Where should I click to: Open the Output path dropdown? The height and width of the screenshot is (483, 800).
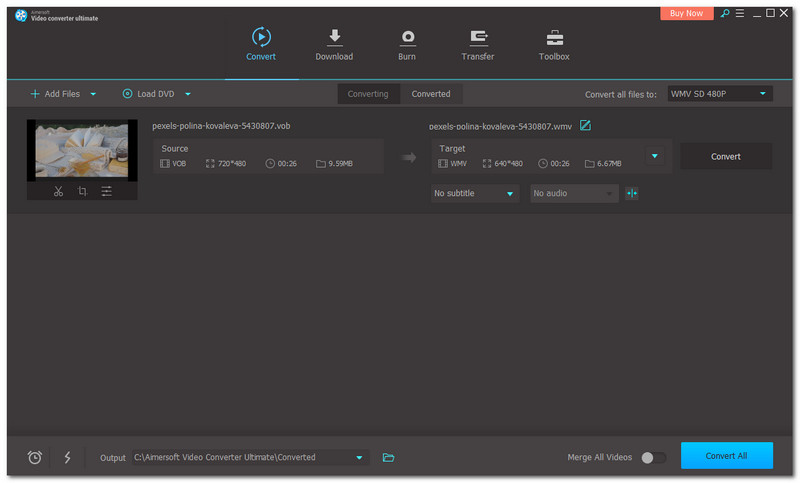tap(359, 457)
